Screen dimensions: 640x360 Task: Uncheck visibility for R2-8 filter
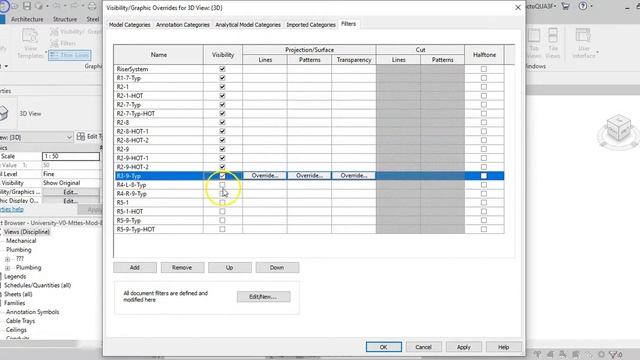pos(222,122)
